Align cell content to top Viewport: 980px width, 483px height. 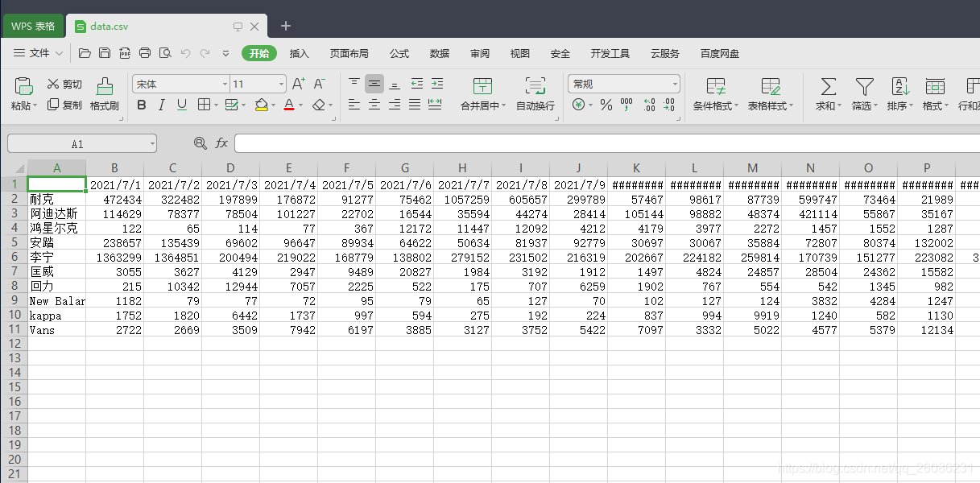[354, 83]
